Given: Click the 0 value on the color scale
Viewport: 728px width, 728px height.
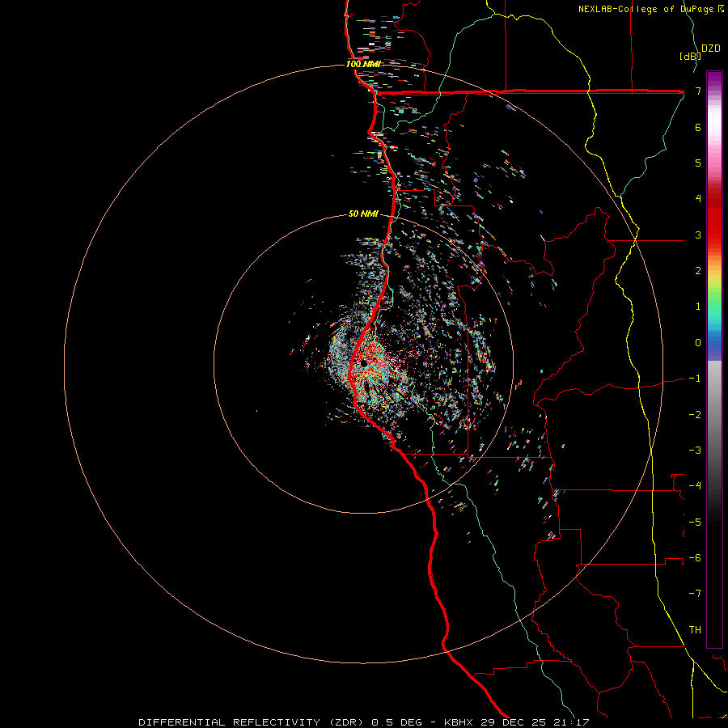Looking at the screenshot, I should pos(698,343).
